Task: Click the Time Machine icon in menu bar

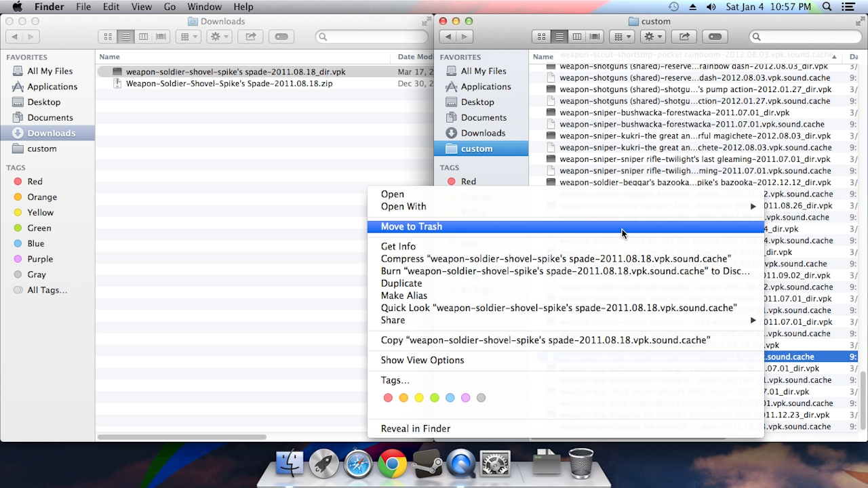Action: [x=673, y=7]
